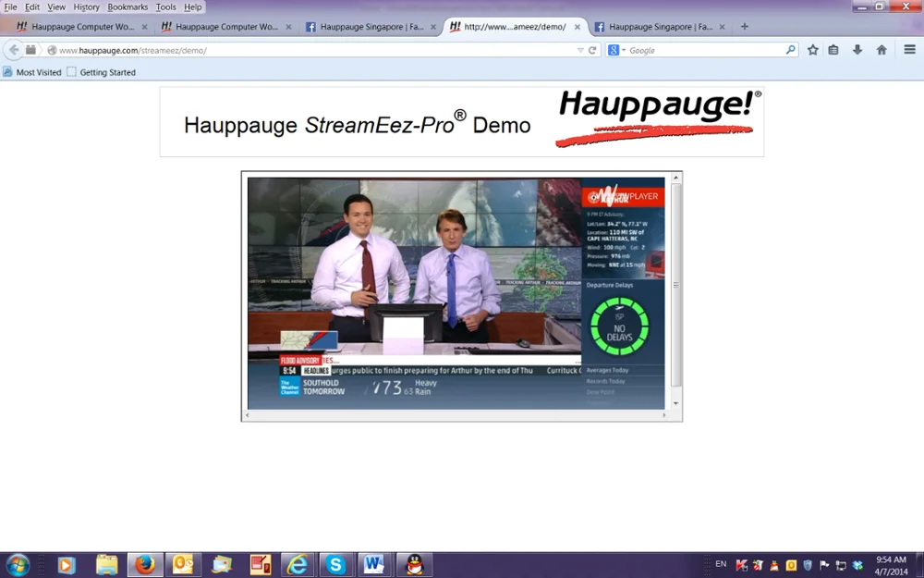
Task: Open Dropbox from the system tray
Action: [858, 564]
